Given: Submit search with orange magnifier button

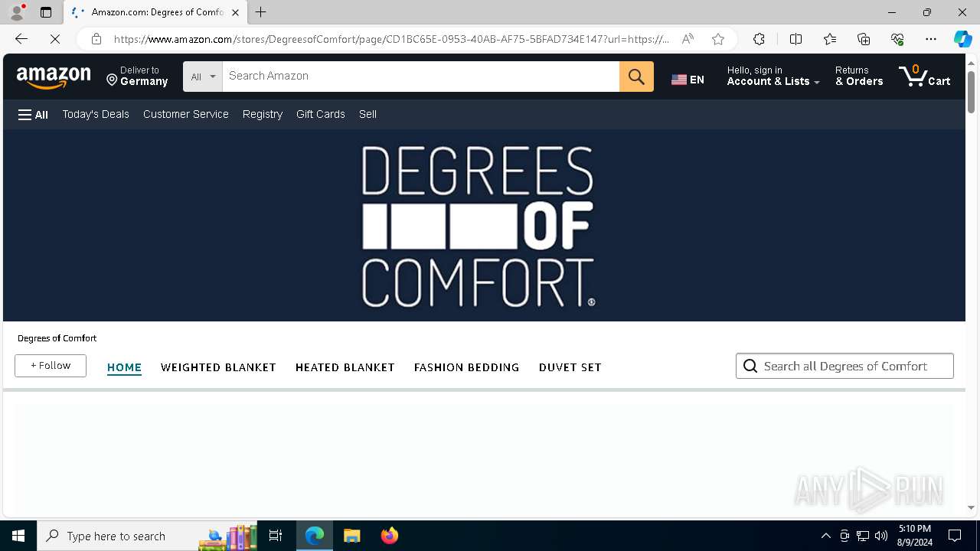Looking at the screenshot, I should pos(636,77).
